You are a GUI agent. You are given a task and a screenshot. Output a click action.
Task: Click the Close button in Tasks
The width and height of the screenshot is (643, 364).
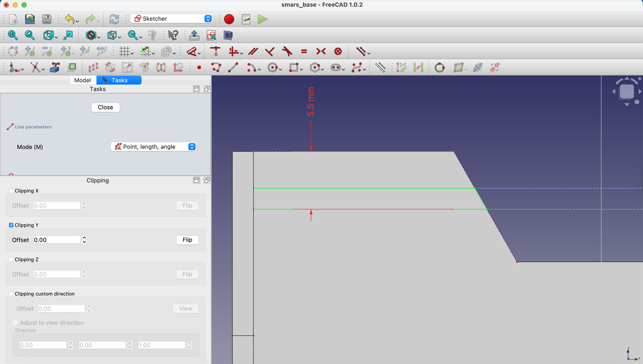click(x=105, y=107)
